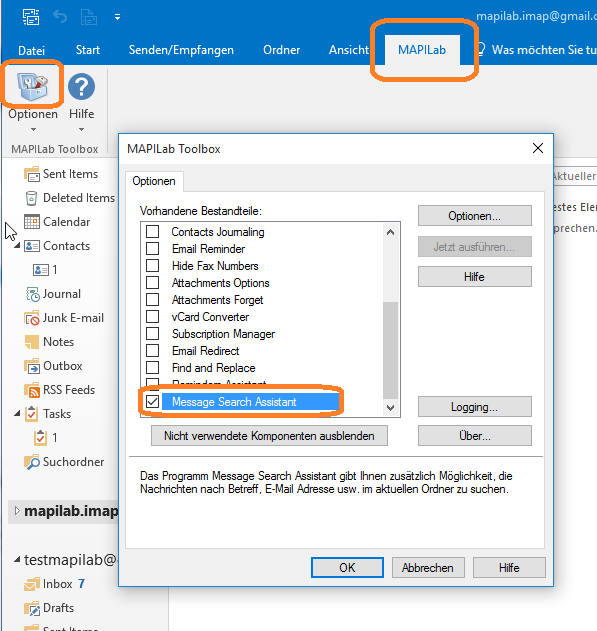
Task: Open the testmapilab Inbox folder icon
Action: point(32,584)
